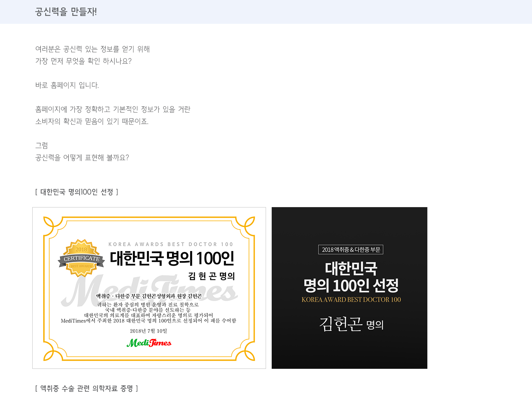
Task: Open the black 명의 100인 선정 banner
Action: pyautogui.click(x=349, y=288)
